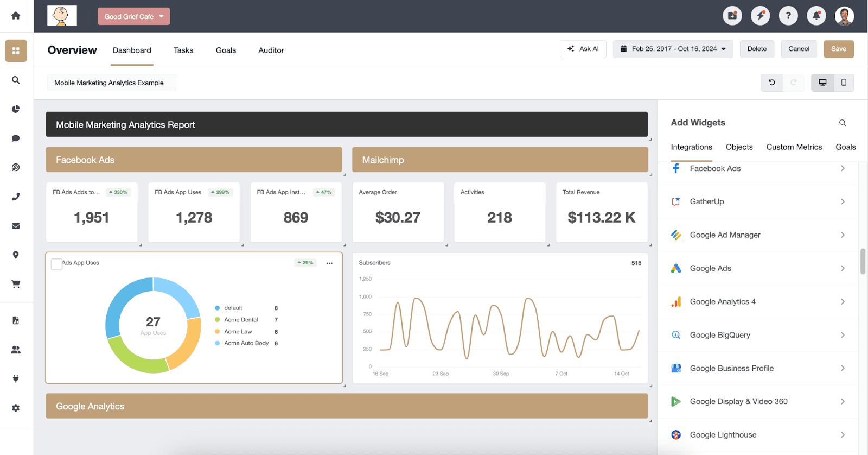Viewport: 868px width, 455px height.
Task: Click the lightning bolt icon in header
Action: [x=760, y=16]
